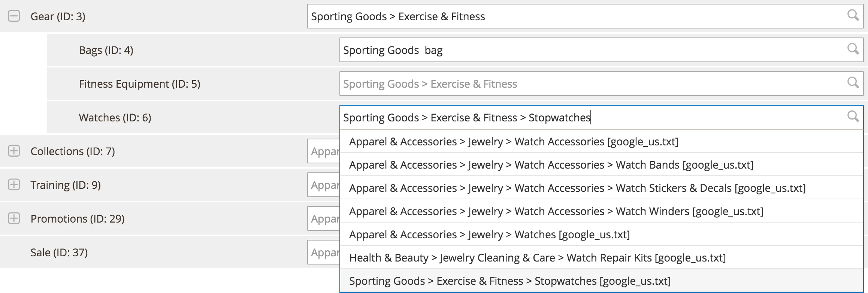Image resolution: width=868 pixels, height=293 pixels.
Task: Collapse the Gear (ID: 3) category
Action: [x=14, y=16]
